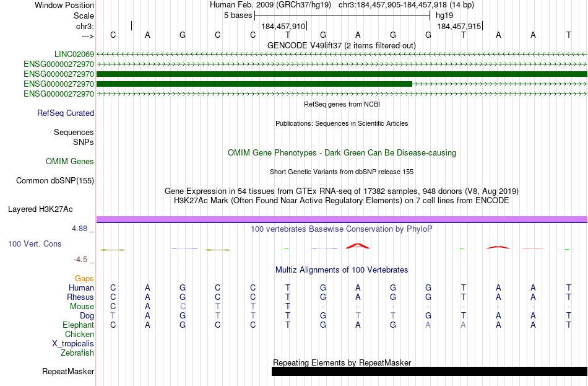Click the Elephant species label
Image resolution: width=588 pixels, height=386 pixels.
point(79,325)
